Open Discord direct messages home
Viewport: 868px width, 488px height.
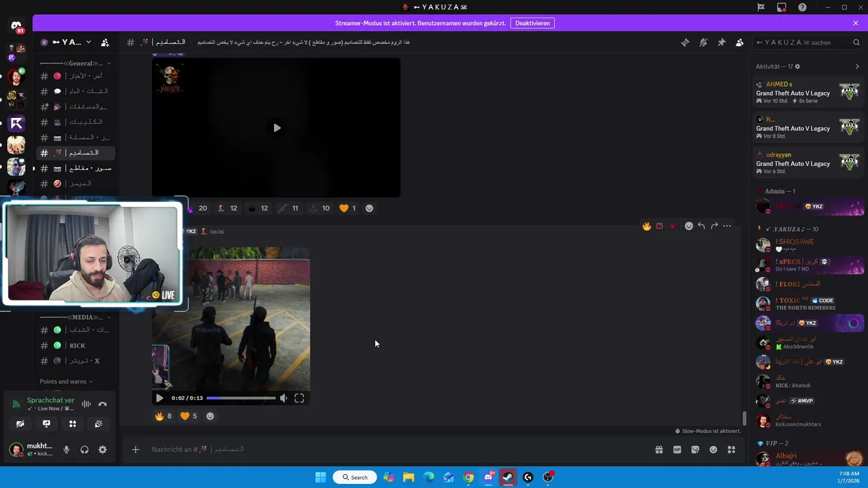16,26
